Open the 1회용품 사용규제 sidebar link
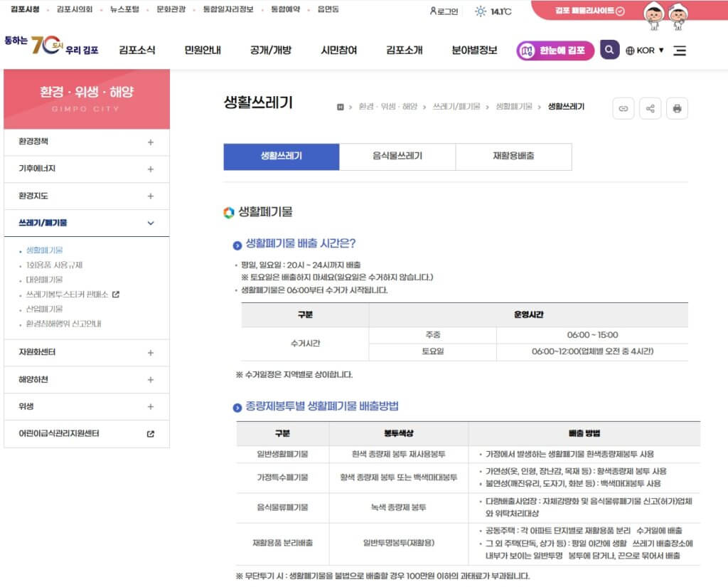This screenshot has width=728, height=587. (53, 263)
